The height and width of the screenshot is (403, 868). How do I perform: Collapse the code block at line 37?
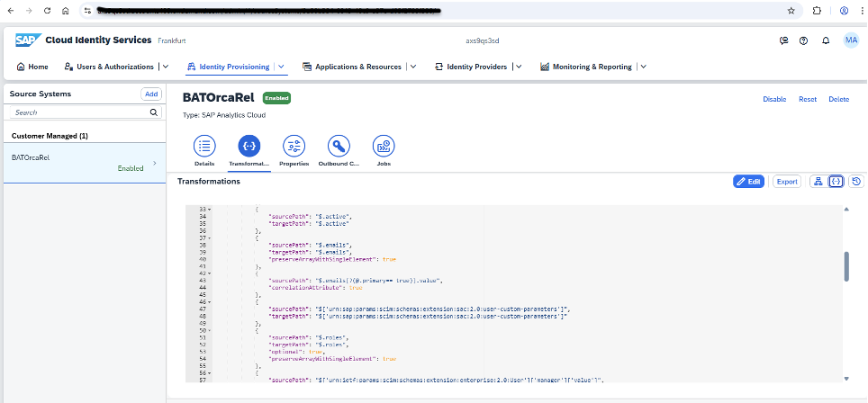click(210, 237)
